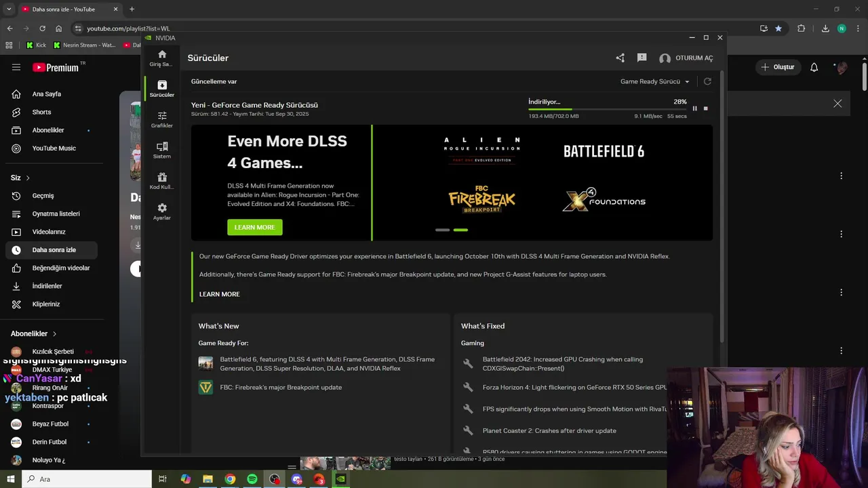Screen dimensions: 868x488
Task: Open a new Chrome tab
Action: pos(132,9)
